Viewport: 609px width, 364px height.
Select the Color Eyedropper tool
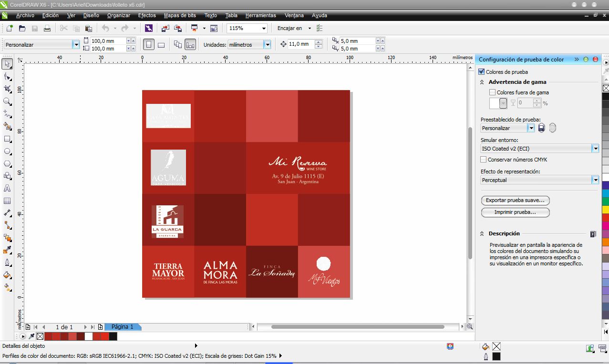pyautogui.click(x=7, y=250)
